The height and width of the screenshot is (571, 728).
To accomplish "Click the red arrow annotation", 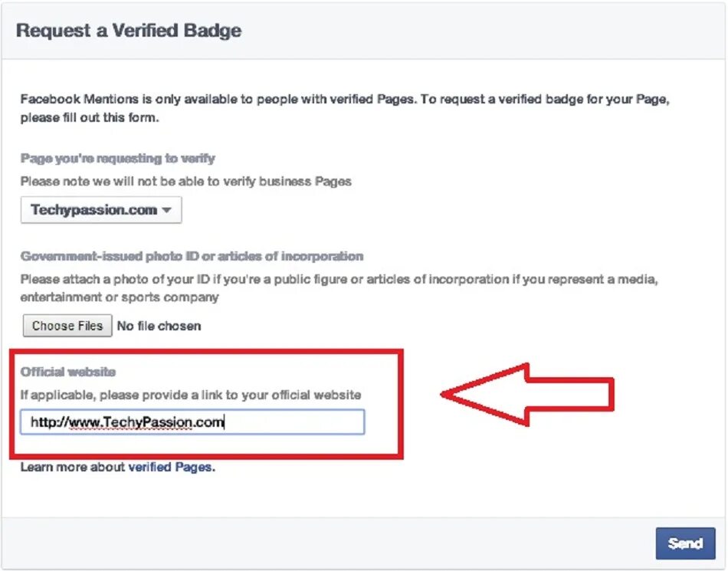I will (x=529, y=394).
